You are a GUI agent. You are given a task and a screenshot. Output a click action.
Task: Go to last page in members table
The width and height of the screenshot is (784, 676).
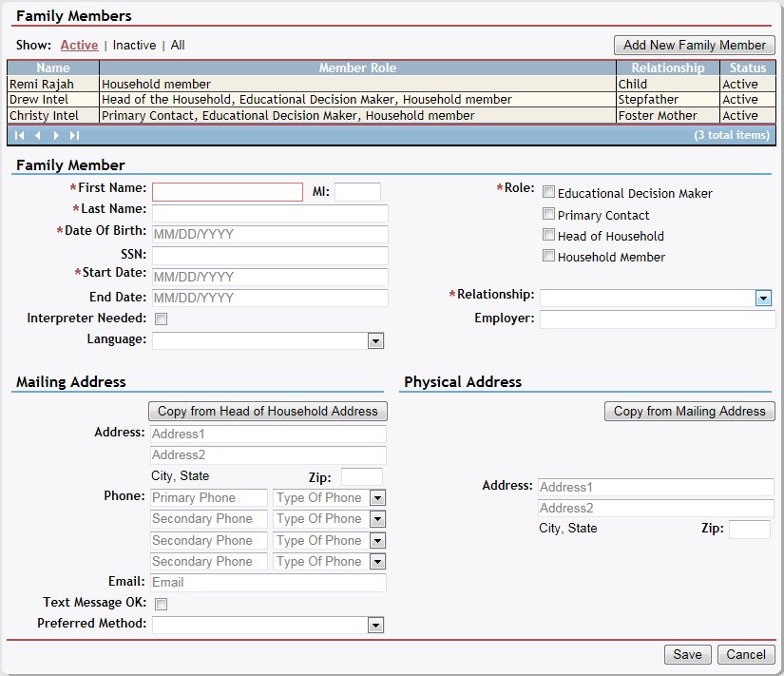74,135
